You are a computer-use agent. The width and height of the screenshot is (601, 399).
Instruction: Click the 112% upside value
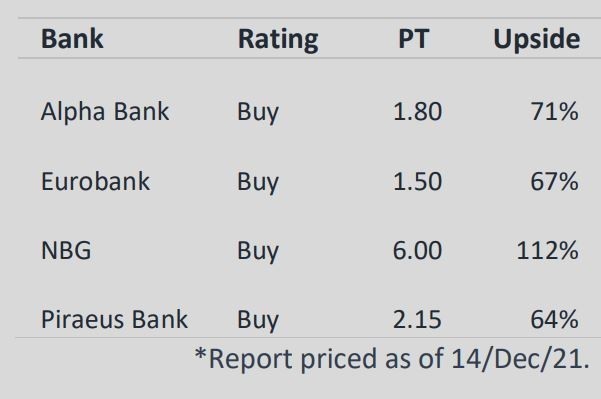548,251
